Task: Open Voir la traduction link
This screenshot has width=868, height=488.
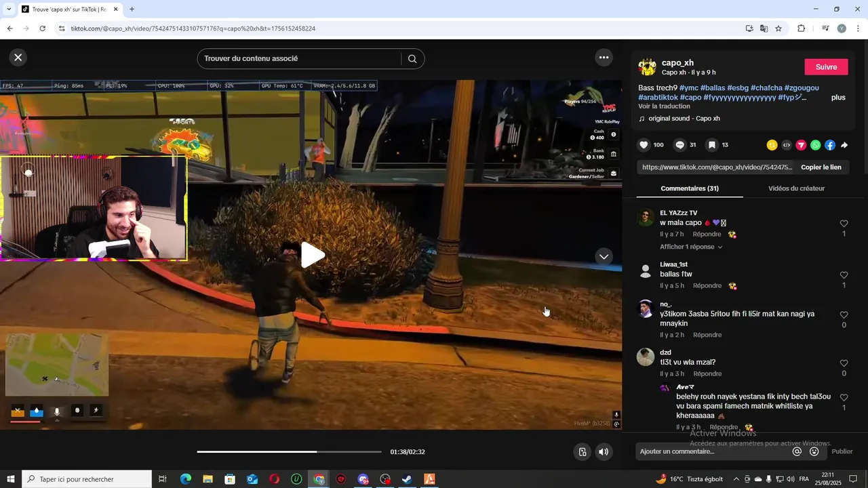Action: pos(664,106)
